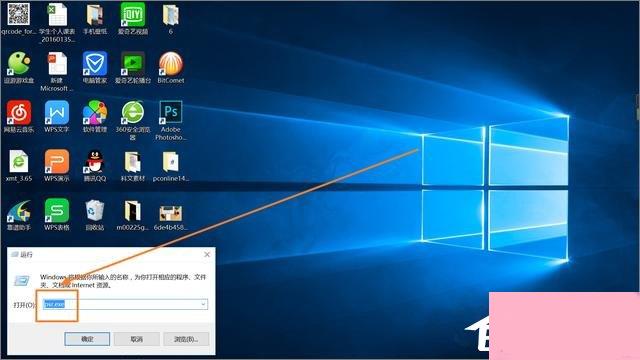The image size is (640, 360).
Task: Click the 确定 button in Run dialog
Action: tap(87, 339)
